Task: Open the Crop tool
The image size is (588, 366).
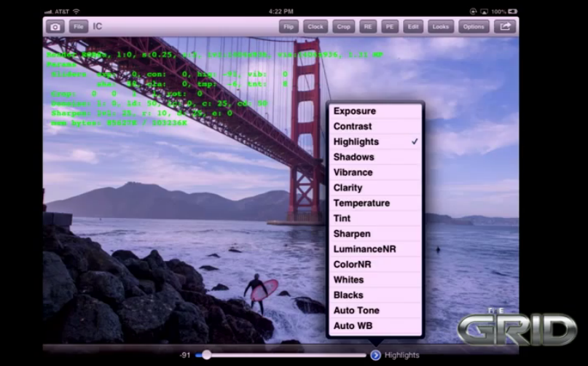Action: pos(344,26)
